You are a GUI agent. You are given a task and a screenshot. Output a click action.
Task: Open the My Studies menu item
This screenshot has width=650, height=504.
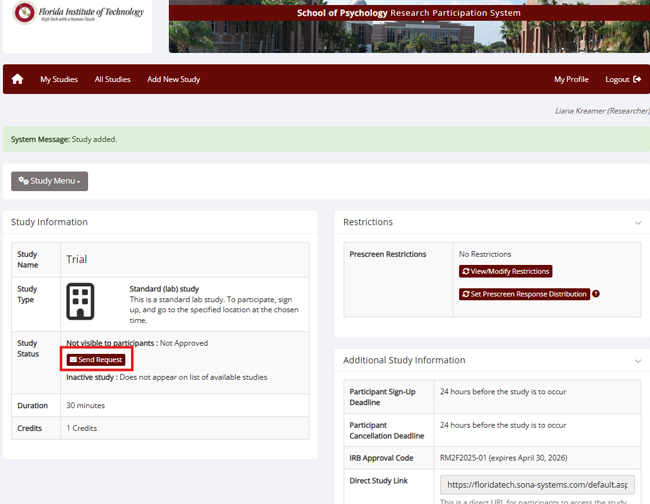tap(59, 79)
